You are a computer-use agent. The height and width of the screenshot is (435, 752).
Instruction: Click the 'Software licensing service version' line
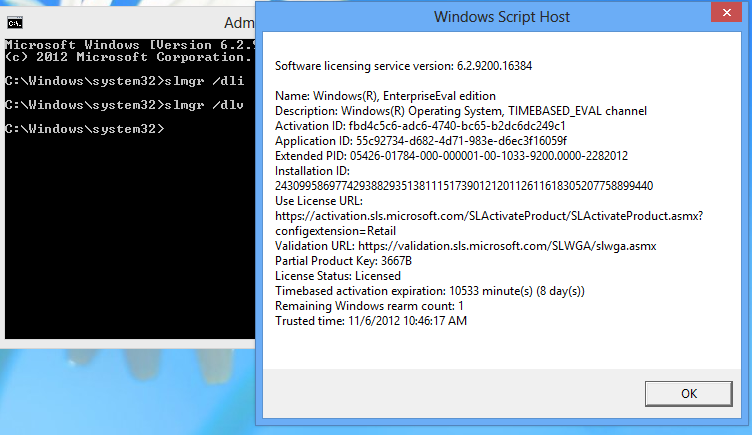click(x=403, y=66)
